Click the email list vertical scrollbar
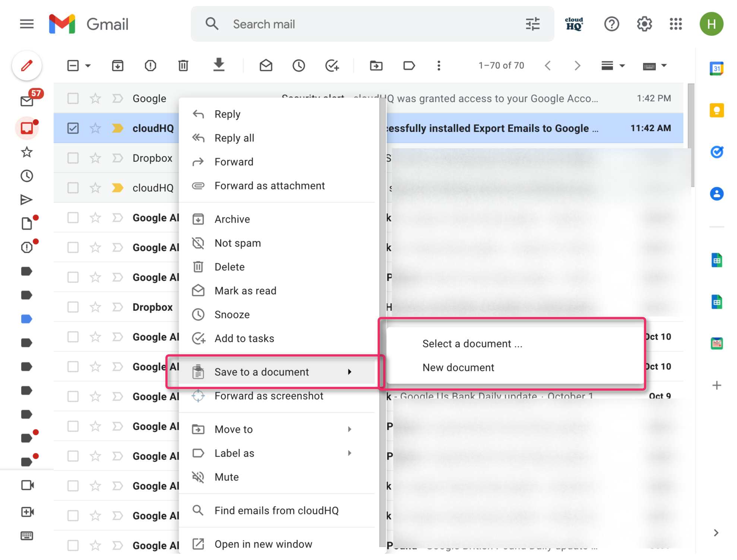 tap(691, 135)
